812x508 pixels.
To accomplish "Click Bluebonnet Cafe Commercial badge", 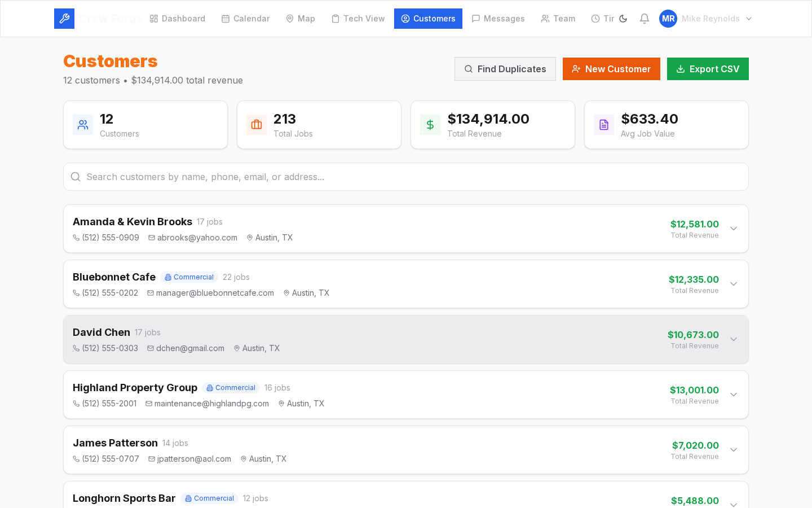I will [x=189, y=277].
